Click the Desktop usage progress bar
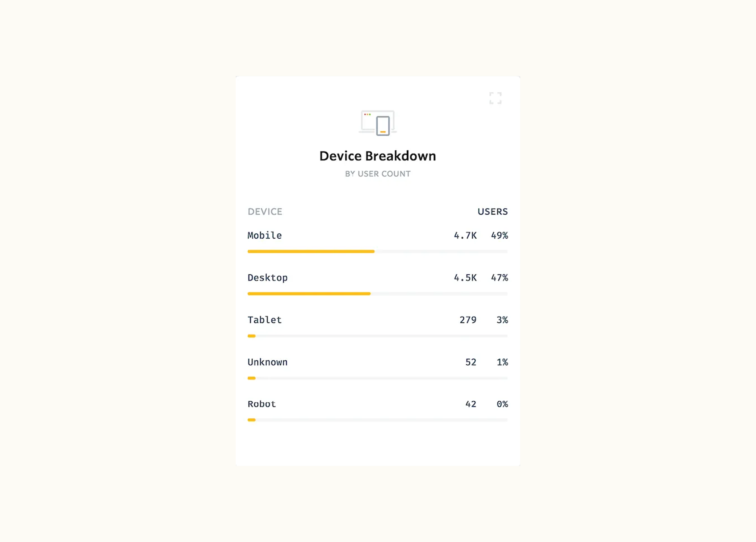The image size is (756, 542). 377,294
